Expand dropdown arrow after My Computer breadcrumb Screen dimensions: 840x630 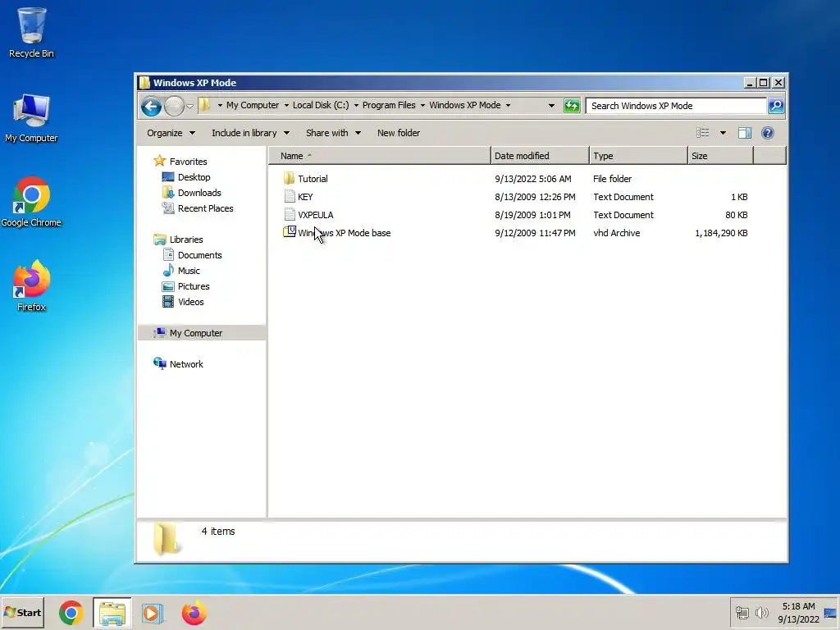(286, 106)
